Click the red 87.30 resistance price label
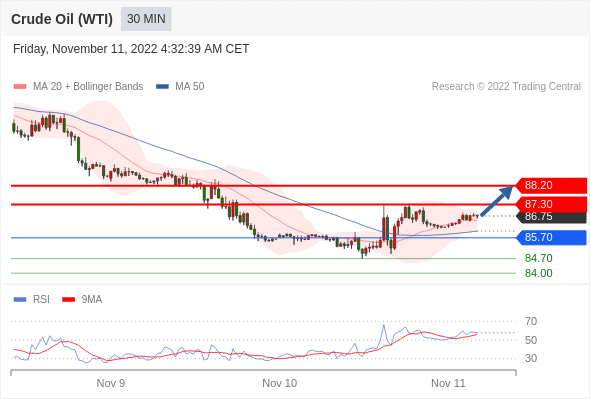Image resolution: width=590 pixels, height=400 pixels. (x=551, y=204)
